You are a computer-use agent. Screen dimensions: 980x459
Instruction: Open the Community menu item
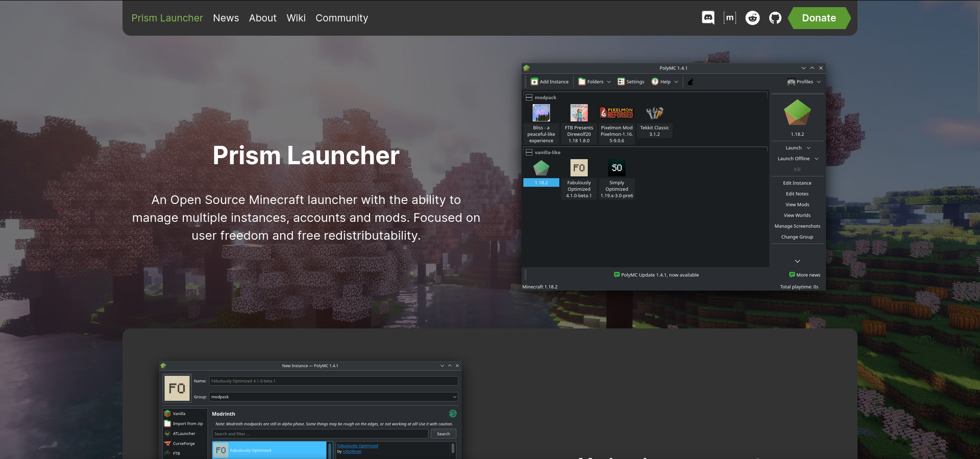click(x=341, y=18)
